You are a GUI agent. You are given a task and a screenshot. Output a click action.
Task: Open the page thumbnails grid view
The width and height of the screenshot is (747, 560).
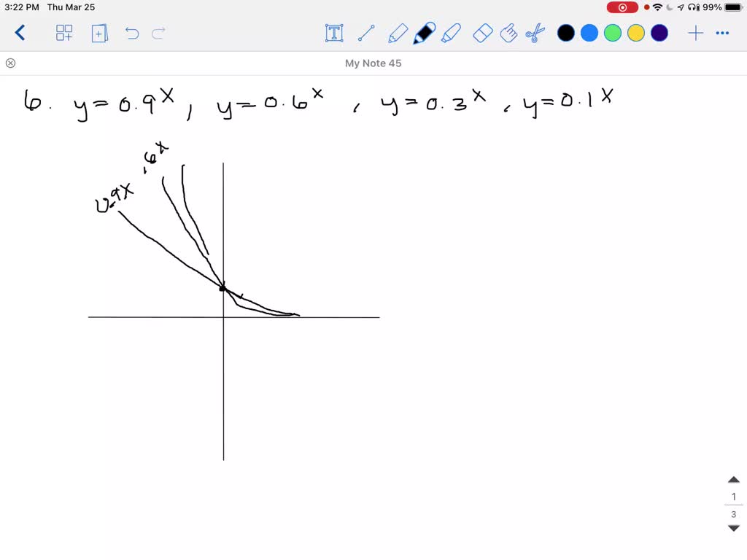tap(64, 33)
